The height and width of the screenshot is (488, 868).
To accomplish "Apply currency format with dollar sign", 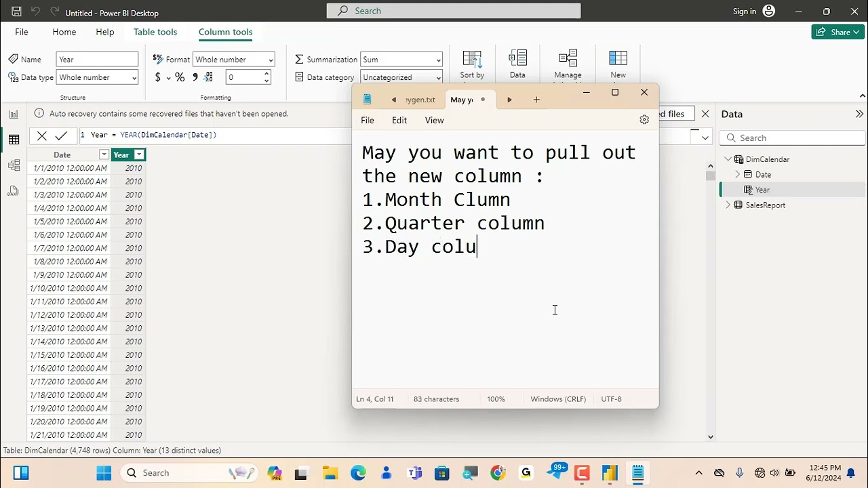I will [158, 77].
